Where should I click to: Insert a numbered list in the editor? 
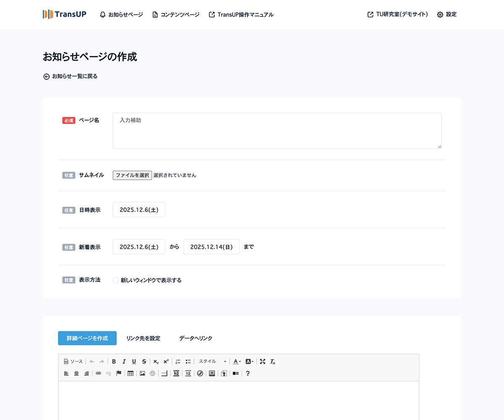178,362
